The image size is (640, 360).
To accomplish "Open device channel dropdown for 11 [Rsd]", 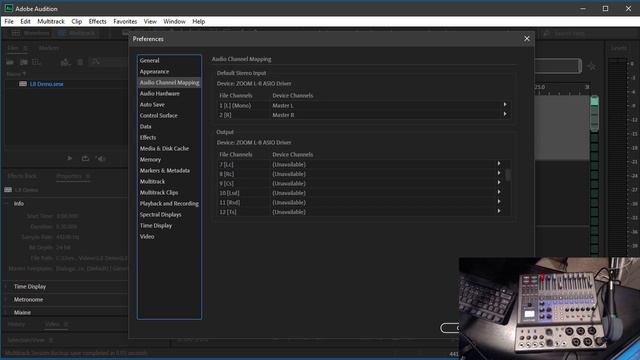I will 499,202.
